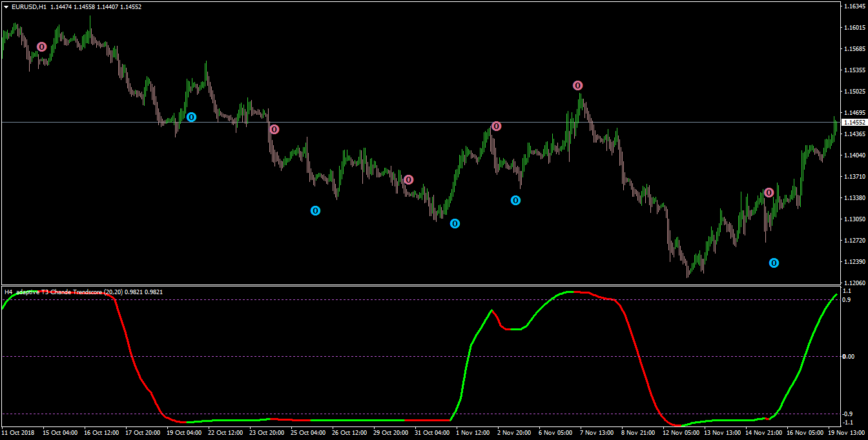Click the 12 Nov 05:00 time label

680,433
